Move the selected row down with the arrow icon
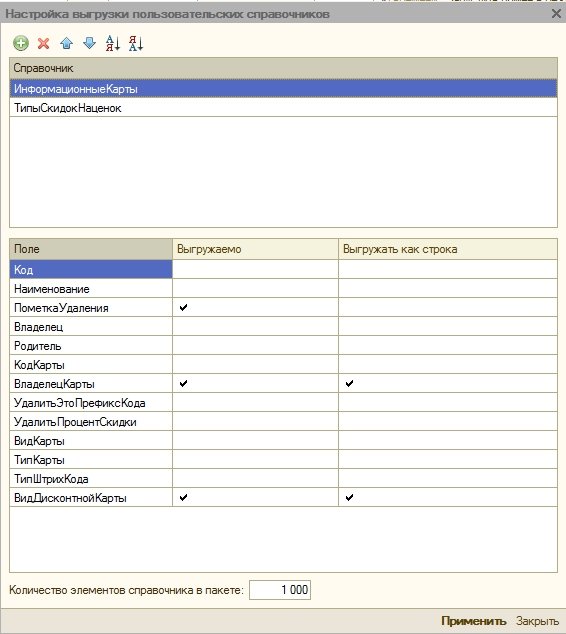Screen dimensions: 566x634 pos(89,43)
